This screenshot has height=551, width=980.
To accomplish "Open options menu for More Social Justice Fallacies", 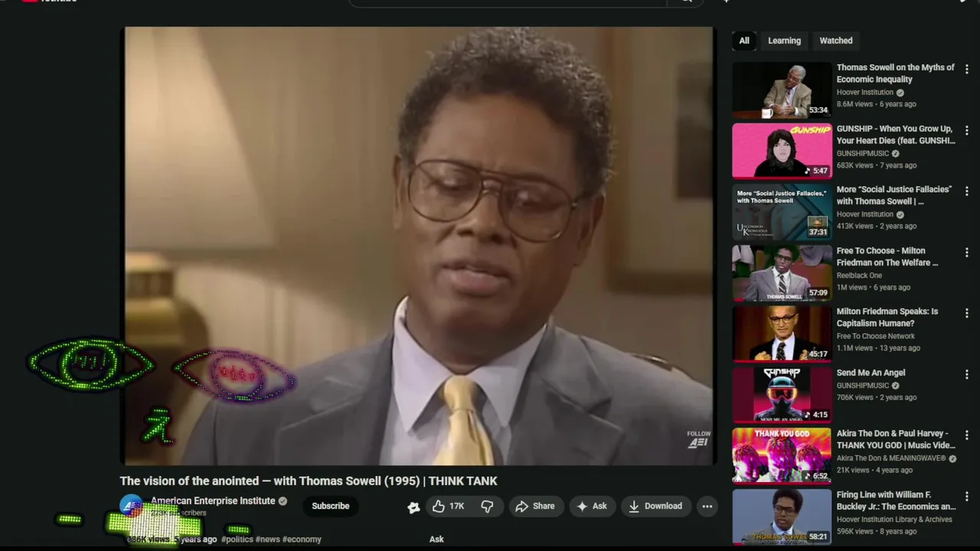I will (x=967, y=191).
